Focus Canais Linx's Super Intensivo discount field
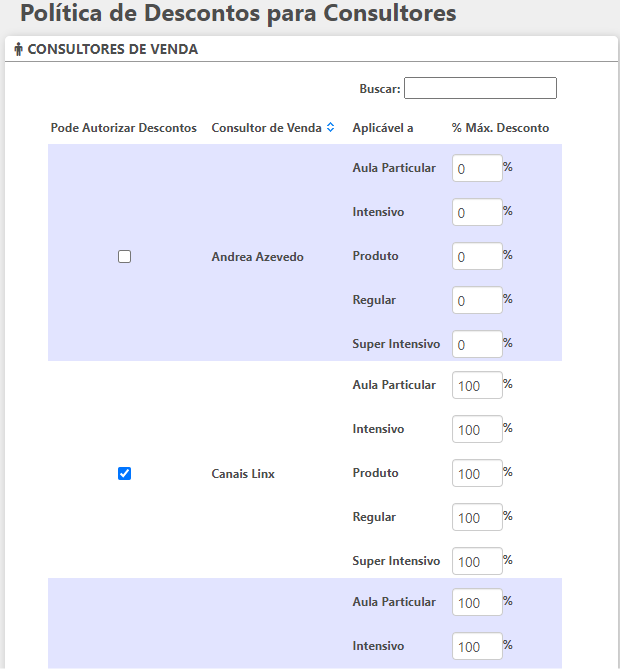Image resolution: width=620 pixels, height=670 pixels. [x=477, y=562]
